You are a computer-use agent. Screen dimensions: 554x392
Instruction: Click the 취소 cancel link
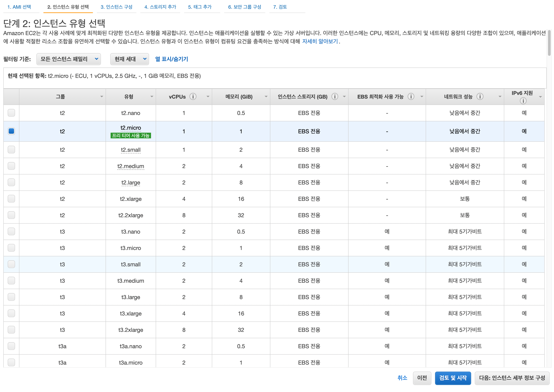(x=402, y=378)
